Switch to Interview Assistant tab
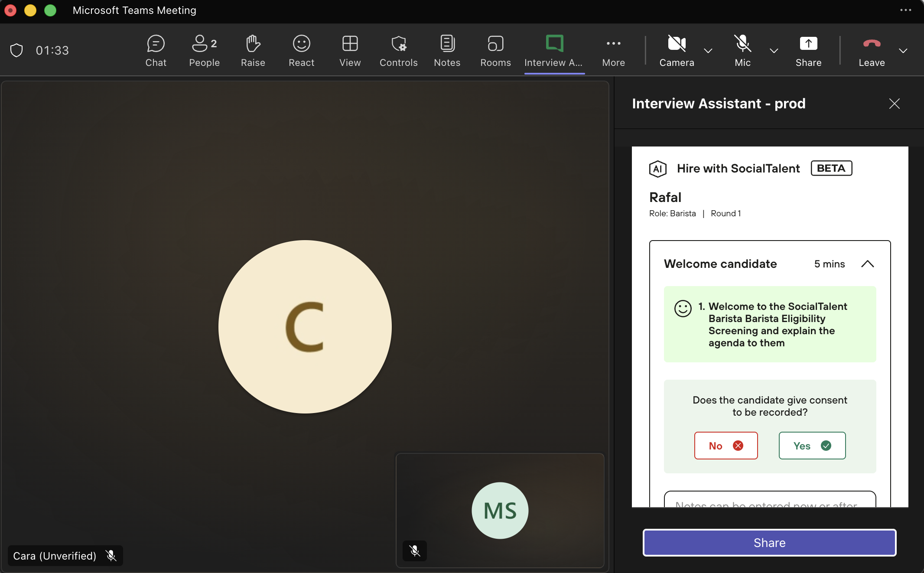Screen dimensions: 924x573 point(554,51)
